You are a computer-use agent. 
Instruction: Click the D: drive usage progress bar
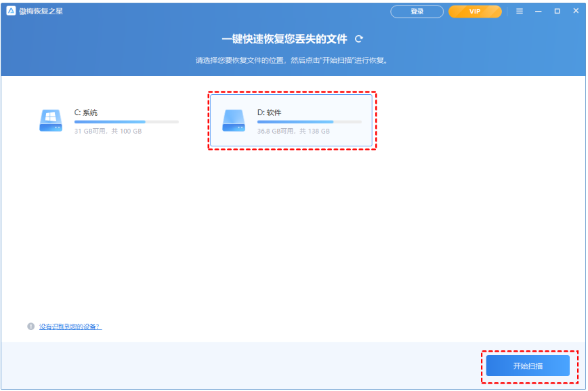click(x=310, y=122)
